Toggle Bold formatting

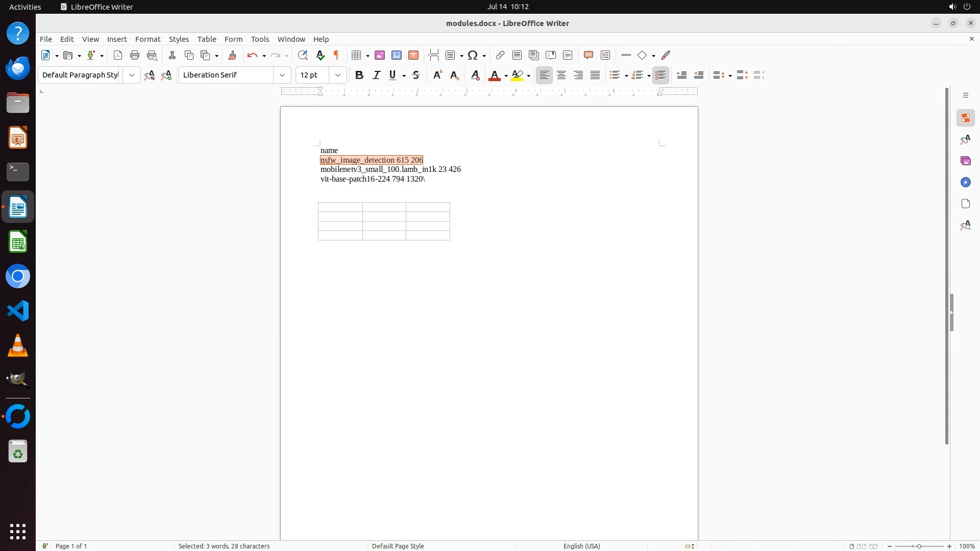[359, 75]
